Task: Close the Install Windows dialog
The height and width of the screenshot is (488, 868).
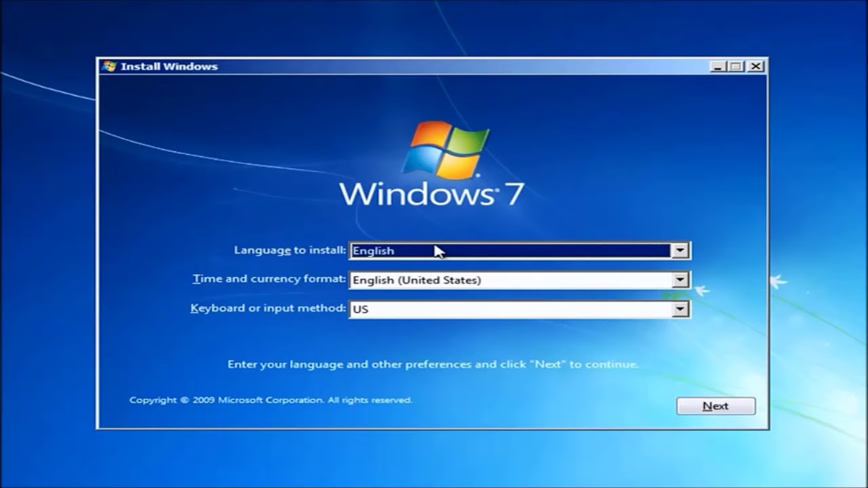Action: click(x=755, y=66)
